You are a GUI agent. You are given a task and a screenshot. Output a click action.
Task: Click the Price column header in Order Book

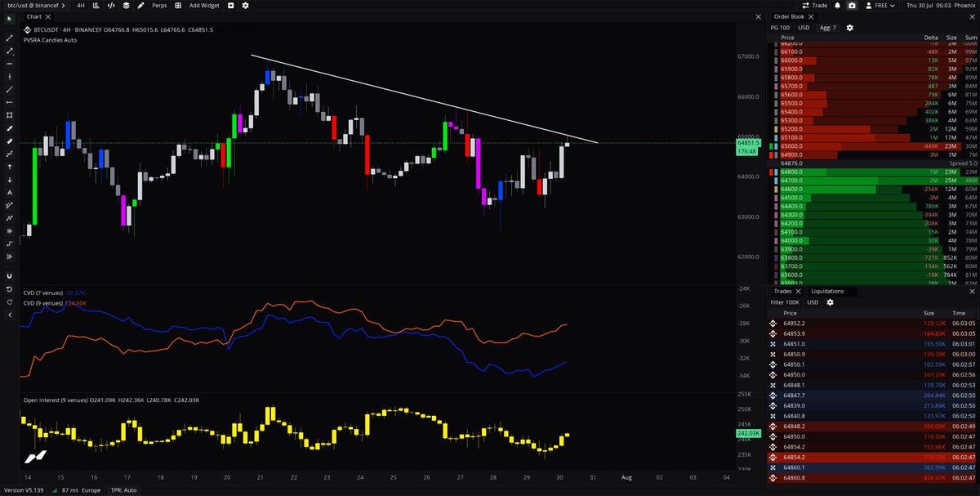coord(788,38)
